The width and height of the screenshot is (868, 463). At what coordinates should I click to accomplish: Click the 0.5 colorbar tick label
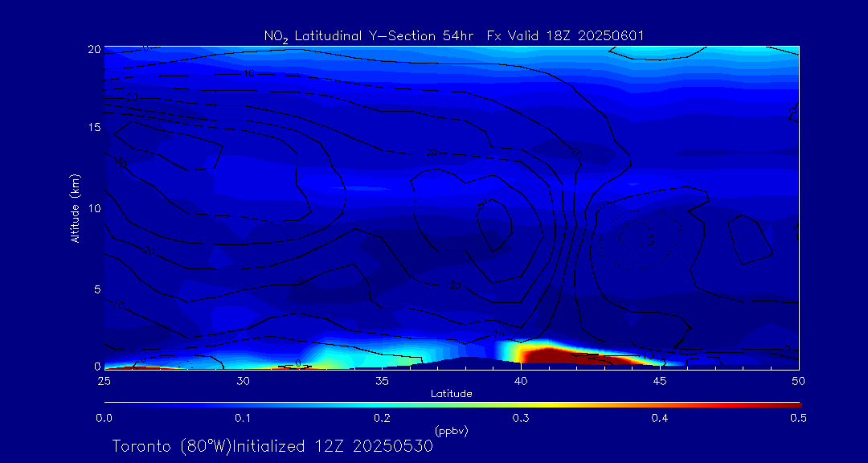[799, 418]
